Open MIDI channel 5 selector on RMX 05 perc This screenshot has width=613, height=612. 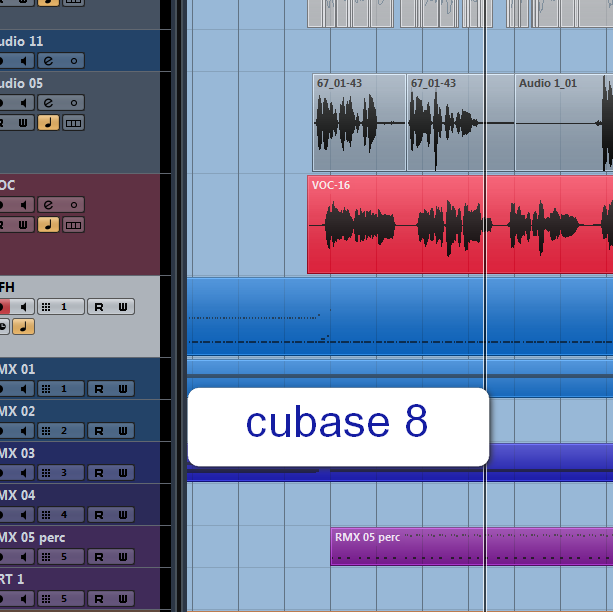click(x=61, y=557)
